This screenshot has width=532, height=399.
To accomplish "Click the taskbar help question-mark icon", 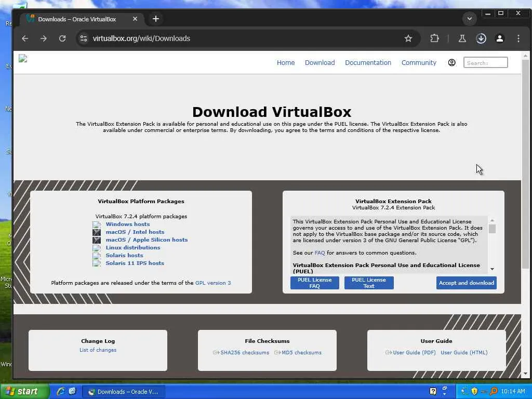I will tap(433, 392).
